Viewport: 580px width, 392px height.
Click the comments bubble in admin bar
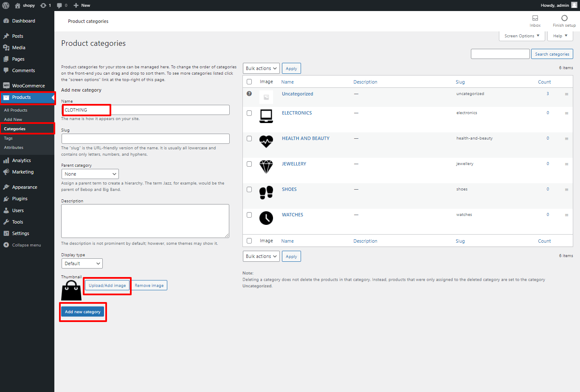(59, 6)
